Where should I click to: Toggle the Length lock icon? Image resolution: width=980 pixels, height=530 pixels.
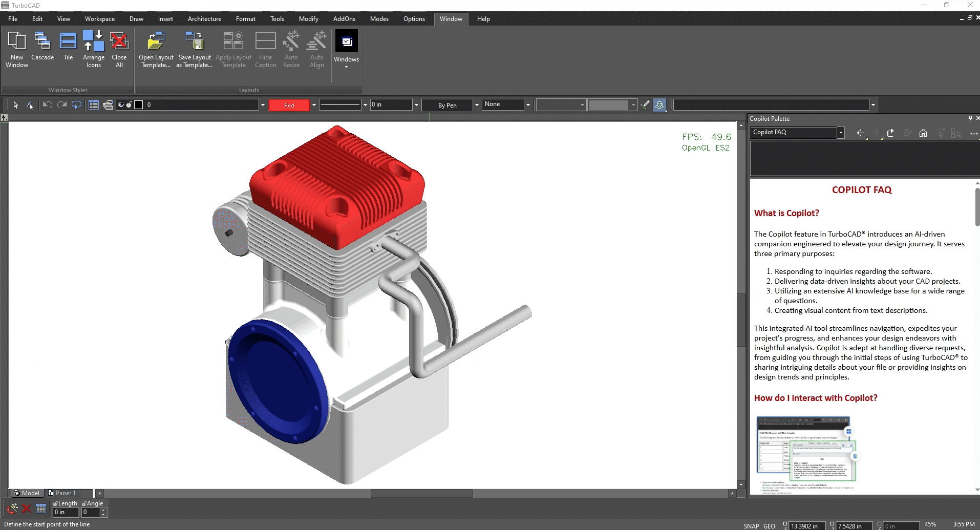[x=55, y=504]
